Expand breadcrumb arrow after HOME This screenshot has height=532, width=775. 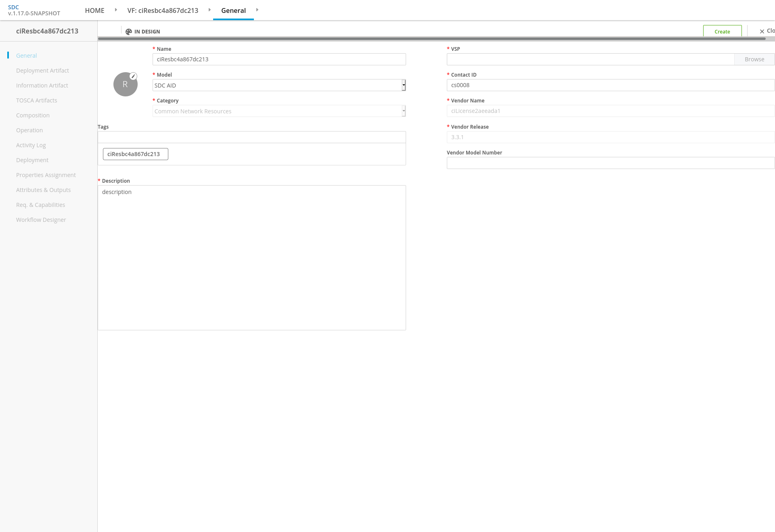coord(116,10)
